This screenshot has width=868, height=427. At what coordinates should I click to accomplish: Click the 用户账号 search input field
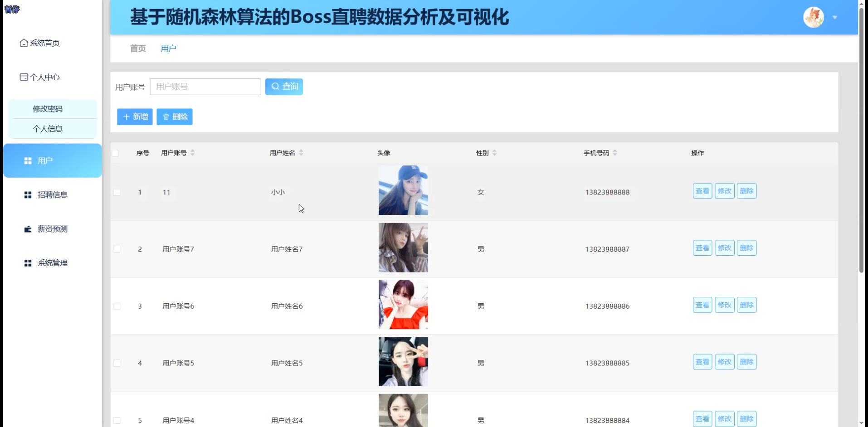[x=205, y=86]
